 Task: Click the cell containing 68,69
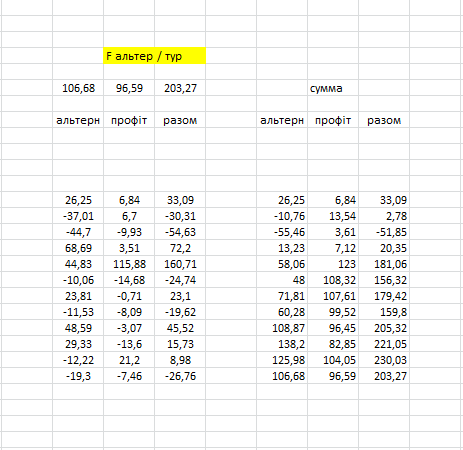tap(78, 248)
